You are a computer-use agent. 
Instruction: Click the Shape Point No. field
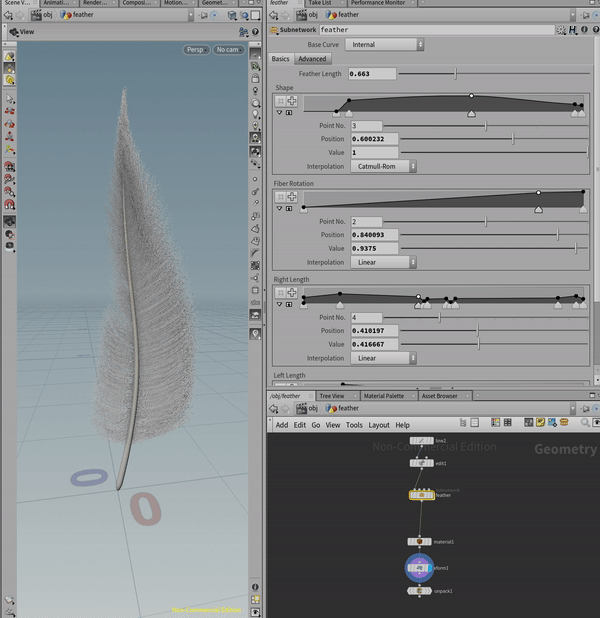click(366, 126)
